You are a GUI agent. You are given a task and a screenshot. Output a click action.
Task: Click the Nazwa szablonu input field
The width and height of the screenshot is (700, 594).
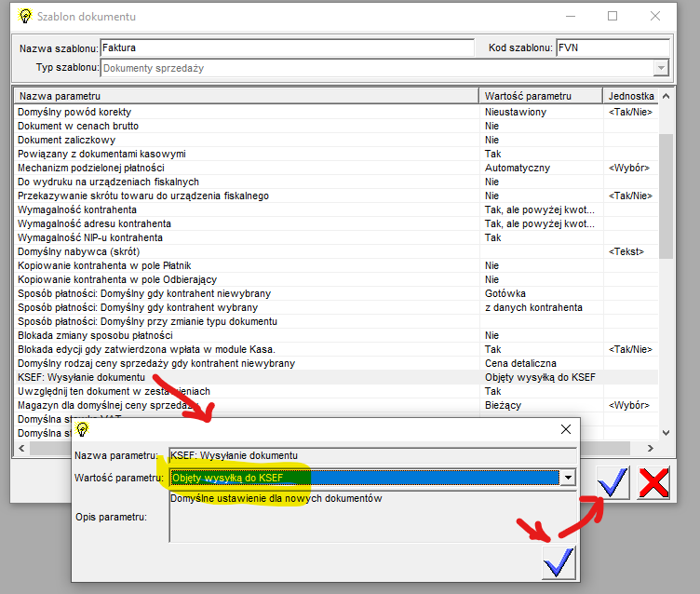tap(287, 47)
